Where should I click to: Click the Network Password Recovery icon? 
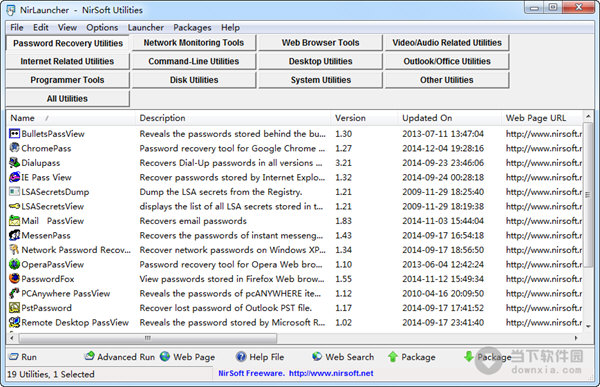(15, 250)
